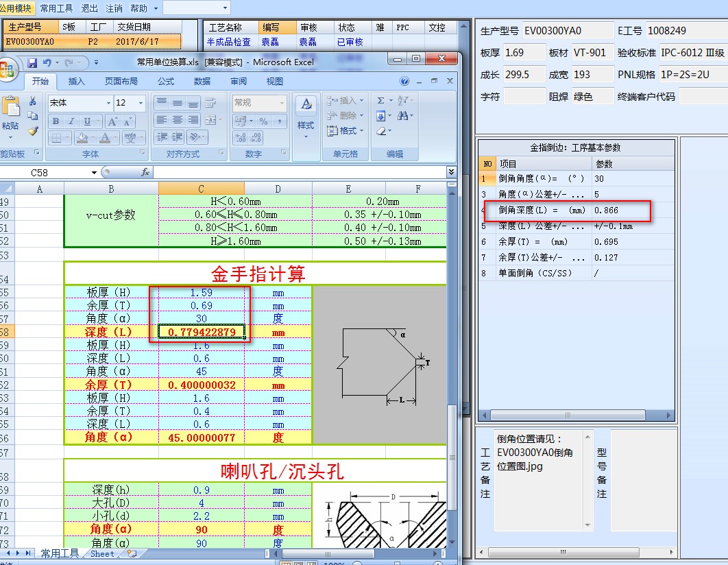Click the Paste clipboard icon
The height and width of the screenshot is (565, 728).
[11, 106]
